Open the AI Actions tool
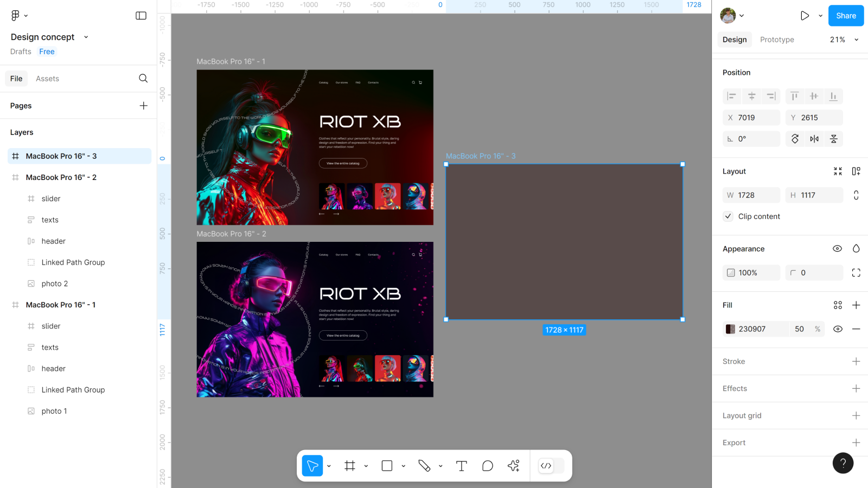The height and width of the screenshot is (488, 868). coord(513,466)
